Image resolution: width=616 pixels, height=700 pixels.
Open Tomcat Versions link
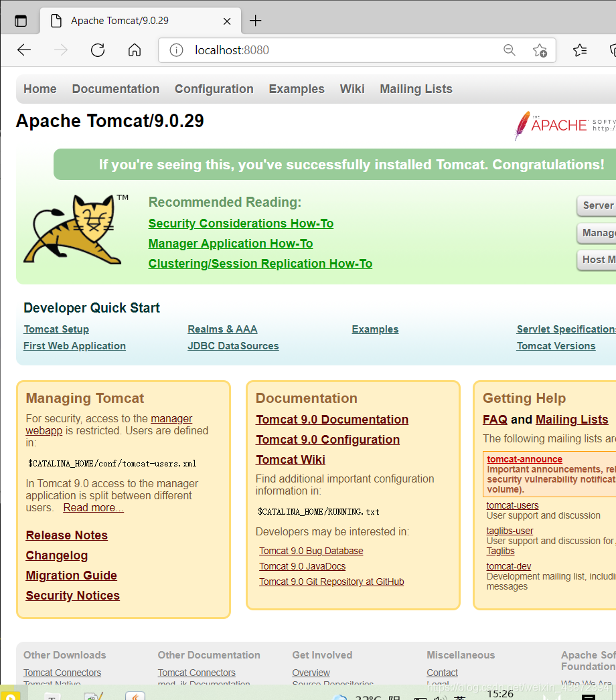pos(556,346)
